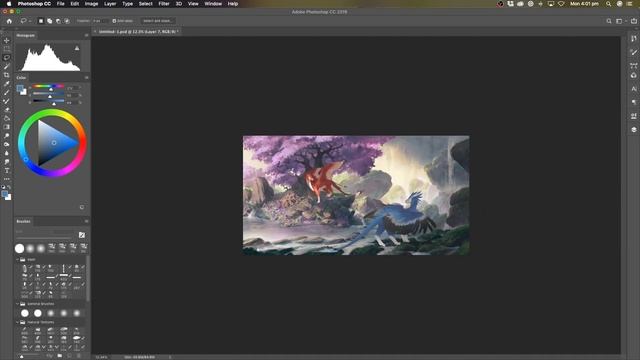Open the Layer menu
Viewport: 640px width, 360px height.
pos(110,4)
